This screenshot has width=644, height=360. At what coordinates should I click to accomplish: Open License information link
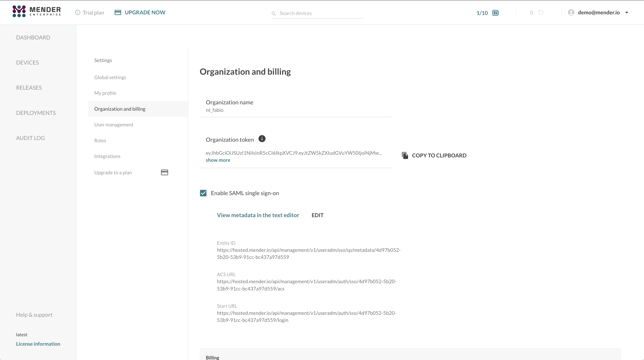(38, 344)
